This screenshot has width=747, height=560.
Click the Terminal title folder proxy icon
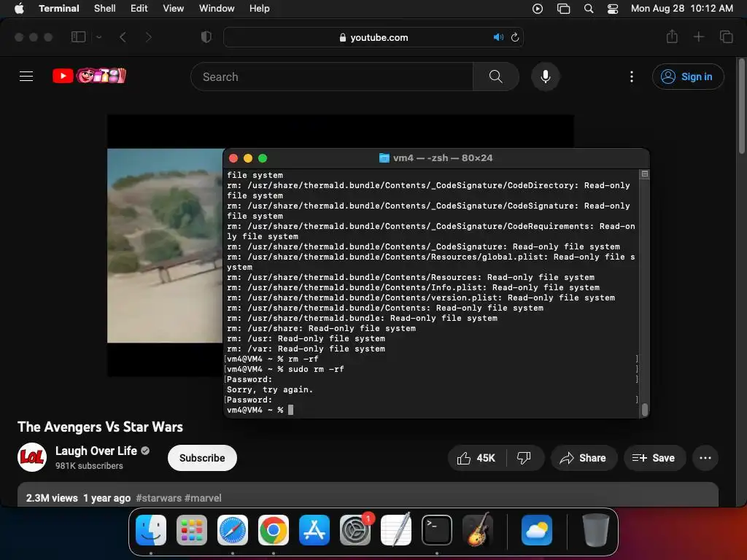tap(384, 157)
